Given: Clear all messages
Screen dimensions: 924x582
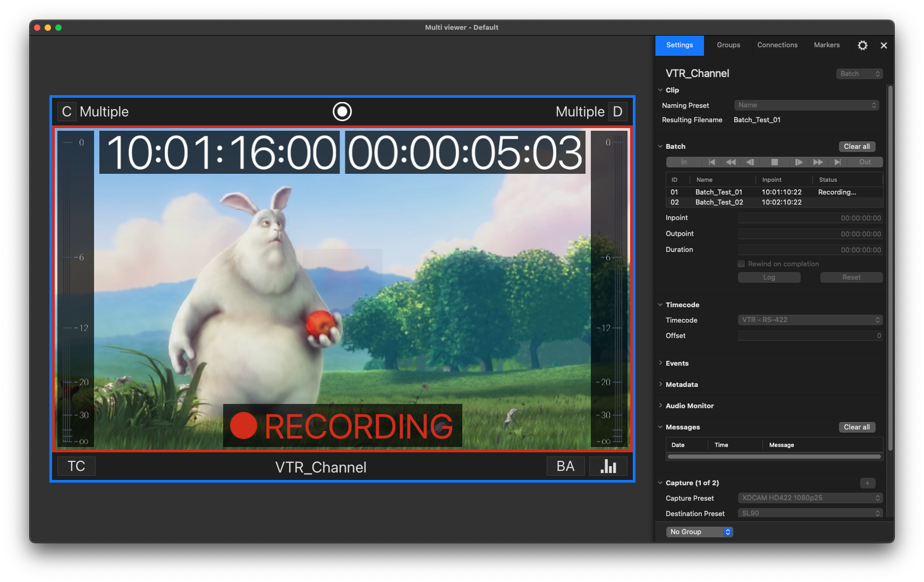Looking at the screenshot, I should pyautogui.click(x=857, y=427).
